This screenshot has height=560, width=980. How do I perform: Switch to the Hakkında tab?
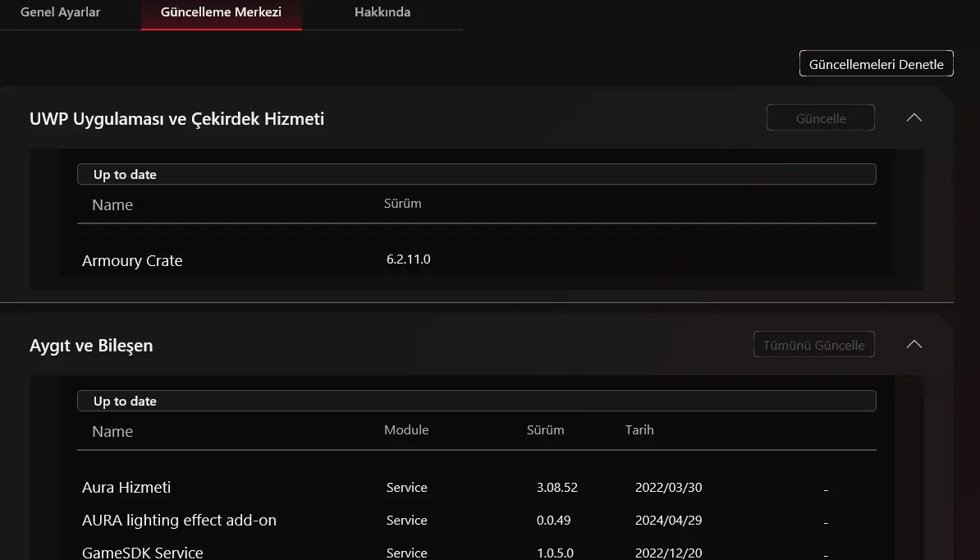(x=382, y=11)
